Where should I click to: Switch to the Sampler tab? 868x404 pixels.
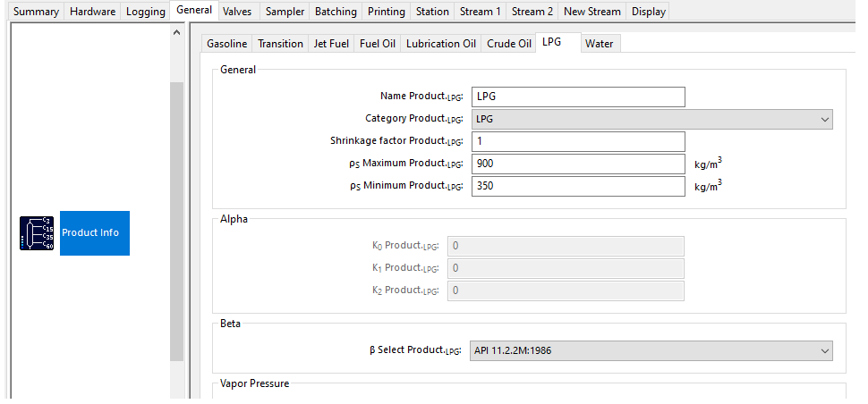tap(285, 12)
